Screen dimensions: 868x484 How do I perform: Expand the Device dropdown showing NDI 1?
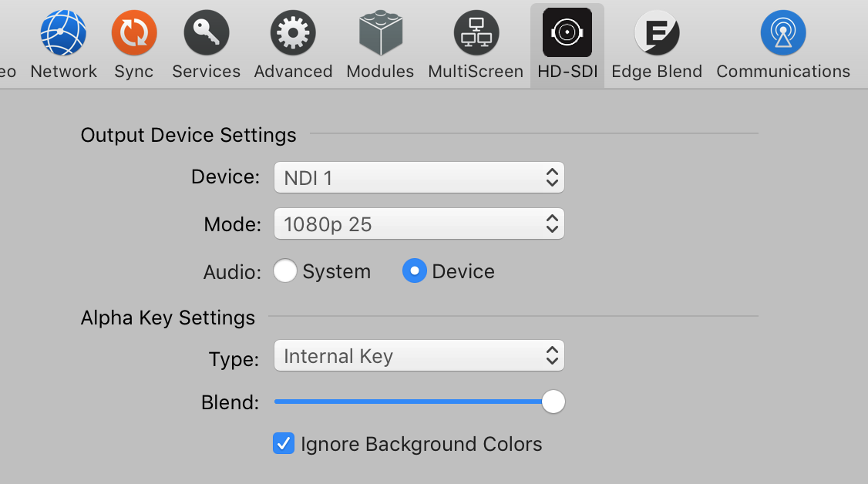pyautogui.click(x=419, y=178)
